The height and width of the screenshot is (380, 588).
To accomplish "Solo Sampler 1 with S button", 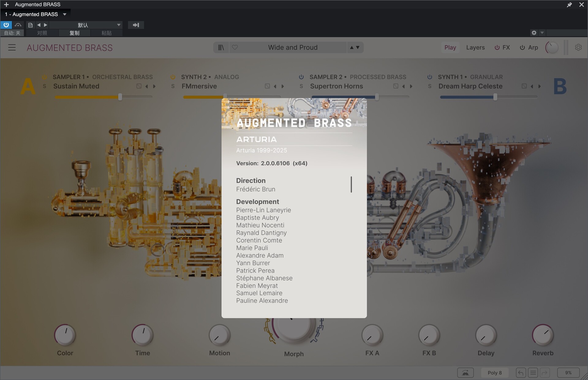I will [x=44, y=86].
